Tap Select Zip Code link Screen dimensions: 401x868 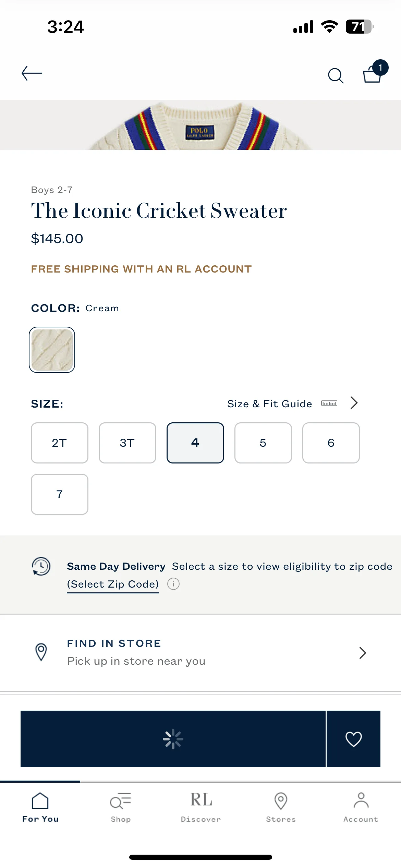(x=113, y=584)
